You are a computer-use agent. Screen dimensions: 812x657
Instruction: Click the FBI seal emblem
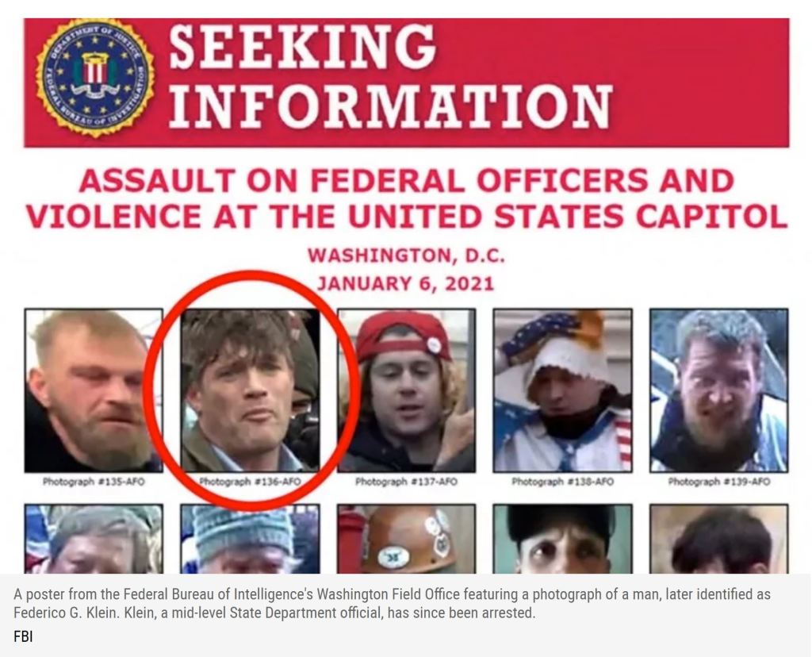[x=95, y=78]
